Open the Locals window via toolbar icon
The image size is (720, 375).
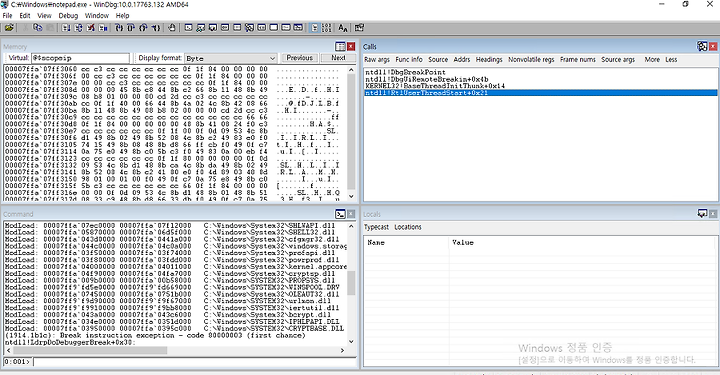tap(213, 28)
